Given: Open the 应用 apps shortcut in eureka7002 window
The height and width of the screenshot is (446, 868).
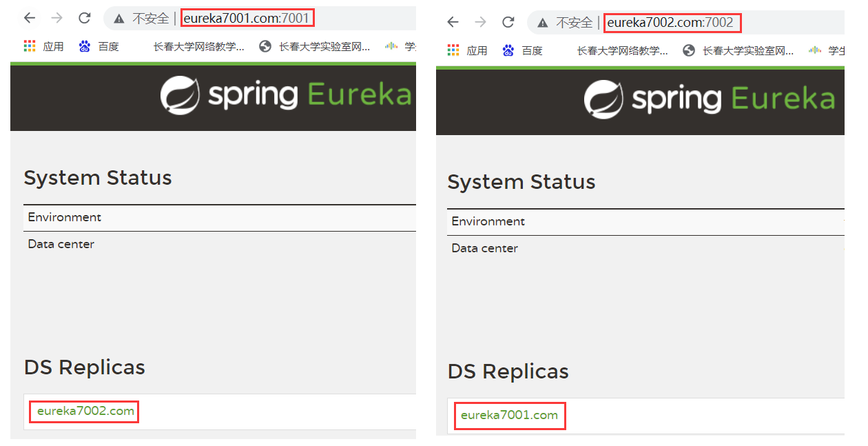Looking at the screenshot, I should click(467, 50).
